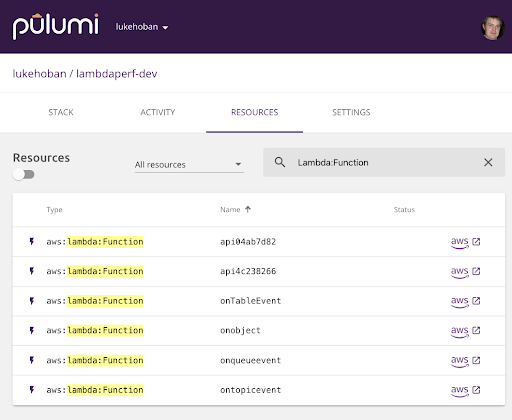Open onTableEvent resource name

[x=251, y=301]
